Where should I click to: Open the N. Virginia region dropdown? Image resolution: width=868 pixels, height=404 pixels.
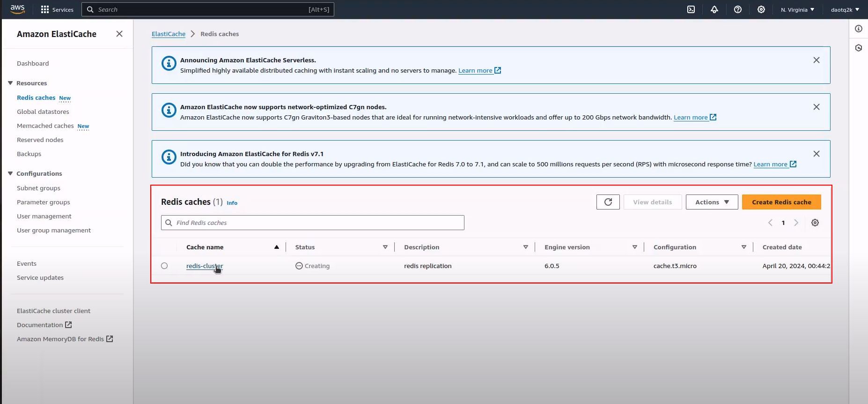point(798,9)
